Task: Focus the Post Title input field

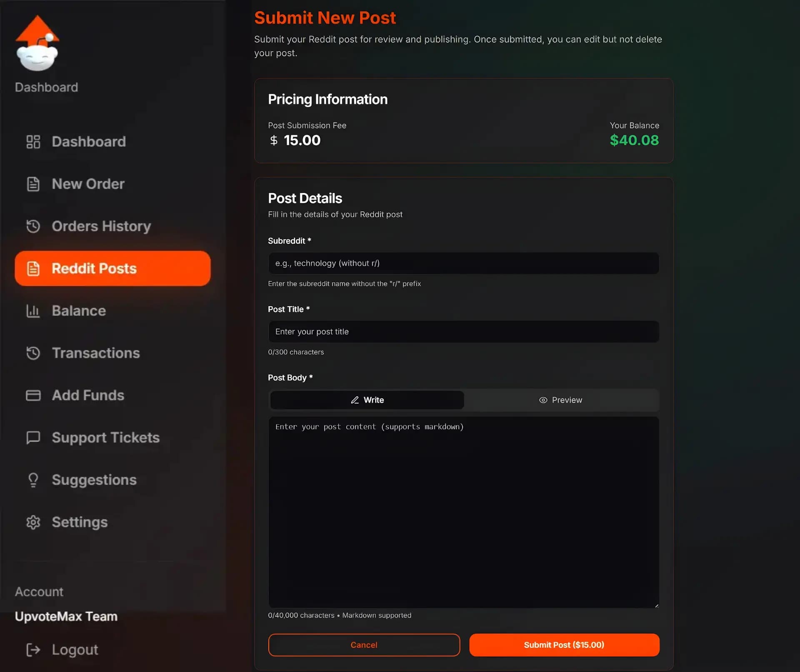Action: coord(464,332)
